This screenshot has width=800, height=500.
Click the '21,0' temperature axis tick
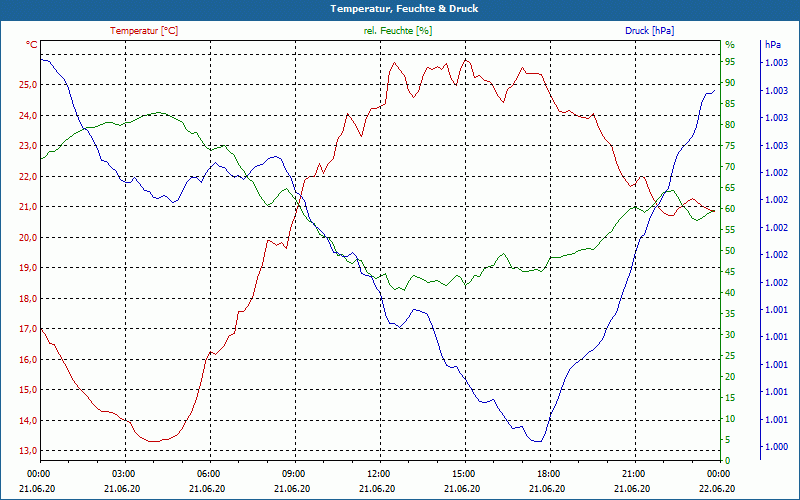(28, 207)
